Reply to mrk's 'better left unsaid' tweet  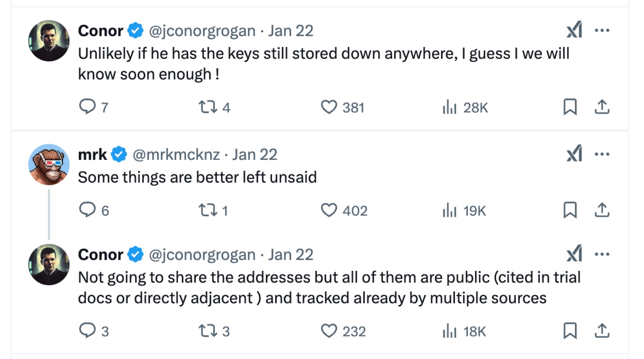tap(87, 210)
